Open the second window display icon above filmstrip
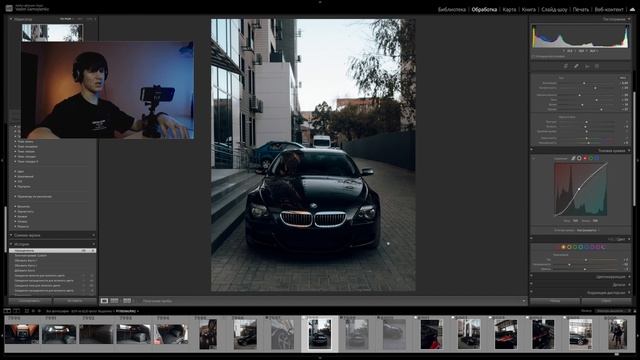 click(16, 311)
